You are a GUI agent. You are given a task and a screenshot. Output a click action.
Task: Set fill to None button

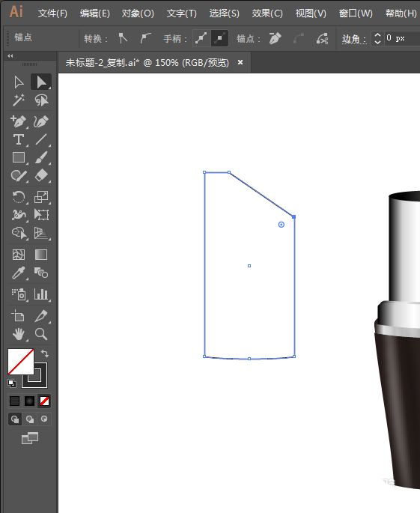coord(44,401)
